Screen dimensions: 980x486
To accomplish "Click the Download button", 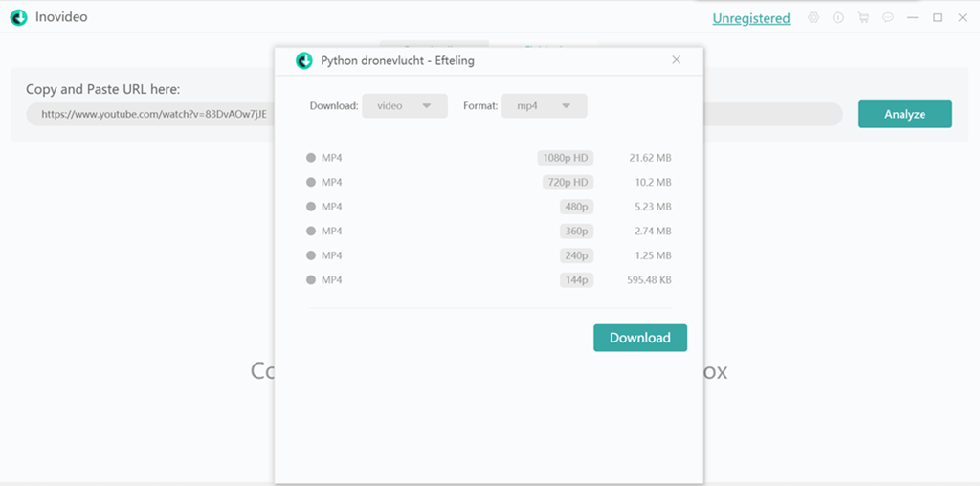I will click(x=640, y=338).
